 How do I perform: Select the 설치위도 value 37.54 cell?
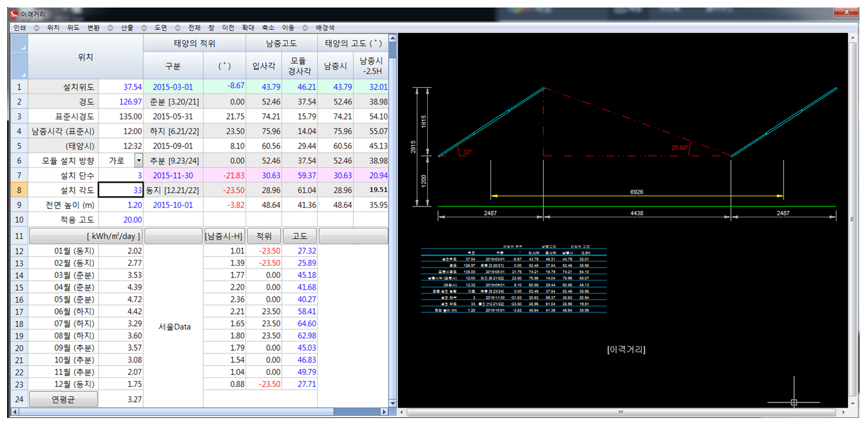(x=121, y=87)
